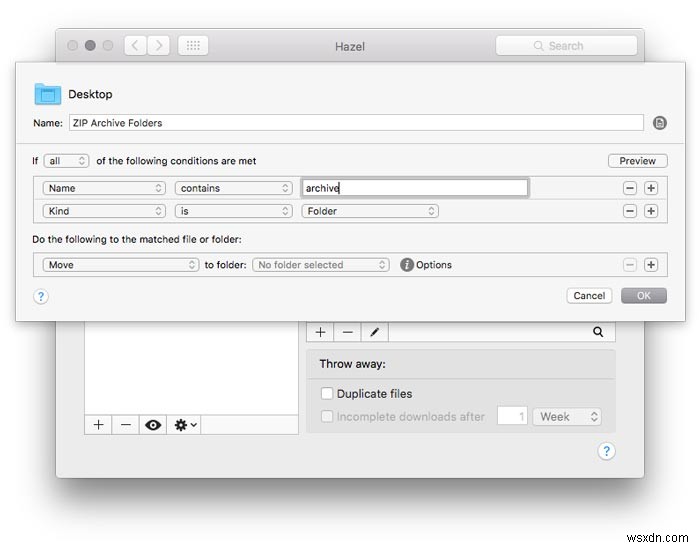The height and width of the screenshot is (548, 700).
Task: Click the Desktop folder icon
Action: [x=47, y=94]
